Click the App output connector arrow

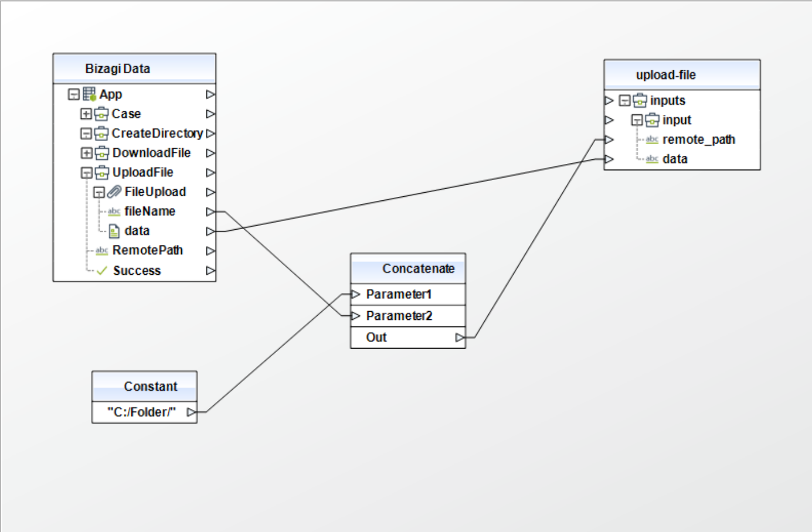[x=210, y=94]
